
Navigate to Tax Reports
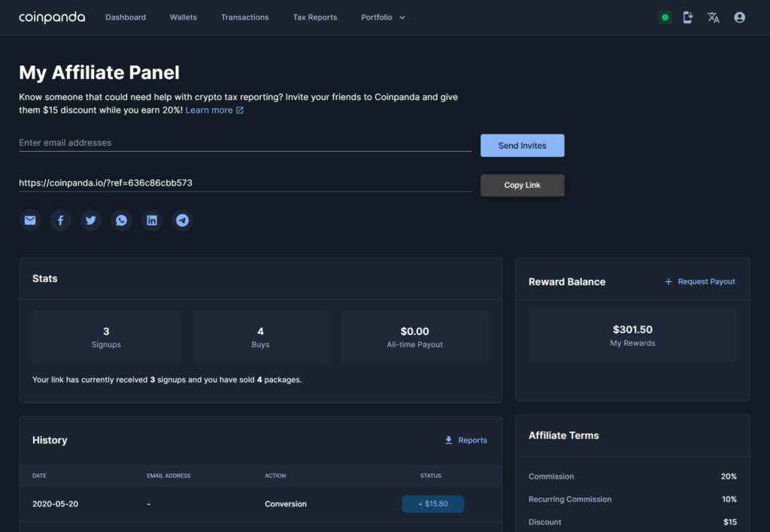[315, 17]
